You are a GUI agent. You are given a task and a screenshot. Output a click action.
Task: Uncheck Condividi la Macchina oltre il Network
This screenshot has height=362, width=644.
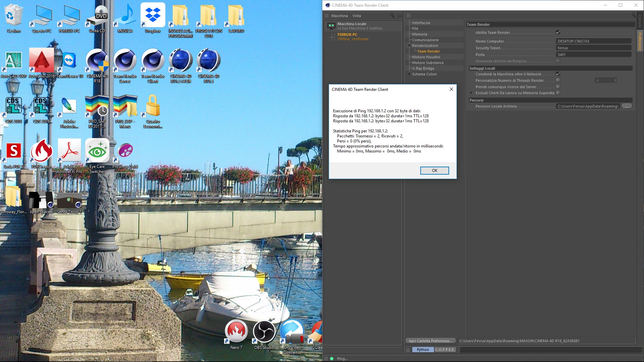558,74
